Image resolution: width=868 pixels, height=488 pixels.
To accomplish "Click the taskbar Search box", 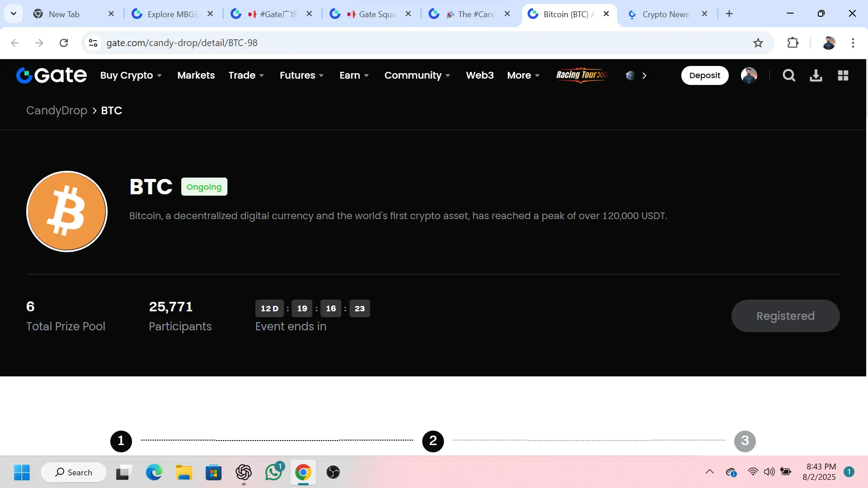I will [x=74, y=473].
